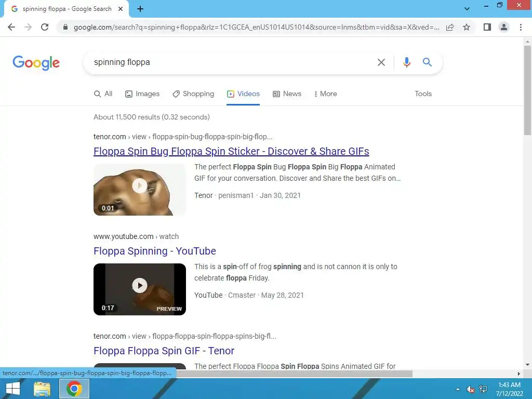Click the address bar URL

coord(256,27)
